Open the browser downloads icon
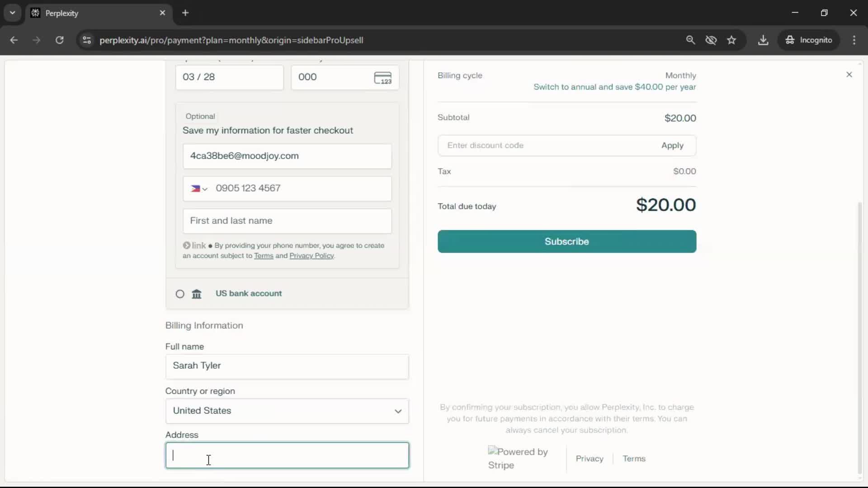868x488 pixels. (763, 40)
